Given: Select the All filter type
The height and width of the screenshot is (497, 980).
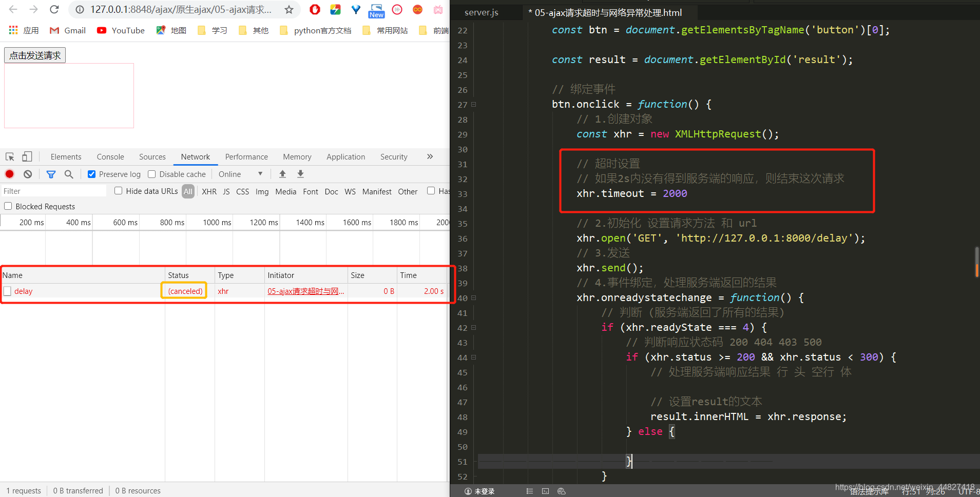Looking at the screenshot, I should point(188,191).
